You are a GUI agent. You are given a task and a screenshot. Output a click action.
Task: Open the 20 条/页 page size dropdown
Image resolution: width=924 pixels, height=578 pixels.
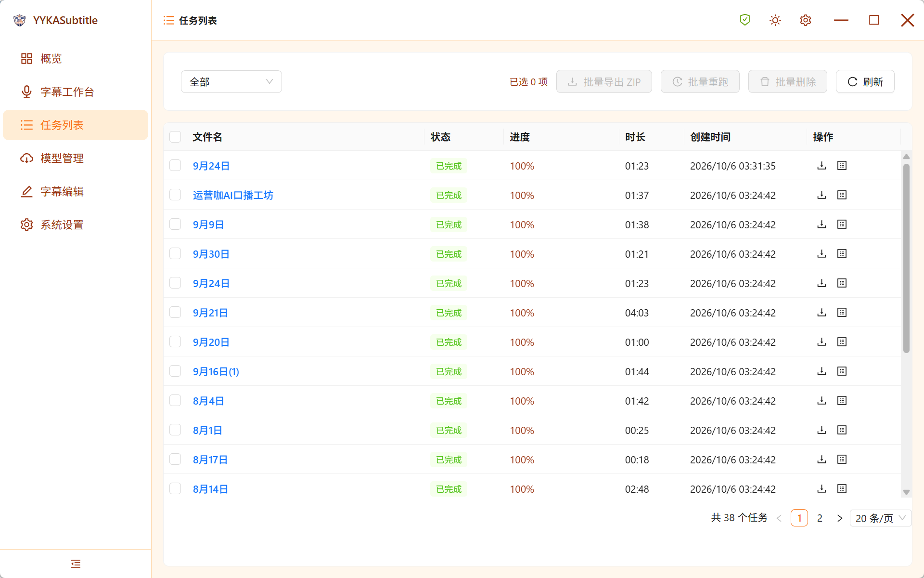click(x=881, y=518)
